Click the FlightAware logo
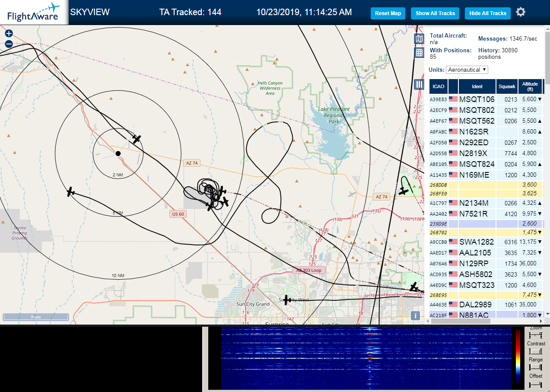 [x=34, y=12]
